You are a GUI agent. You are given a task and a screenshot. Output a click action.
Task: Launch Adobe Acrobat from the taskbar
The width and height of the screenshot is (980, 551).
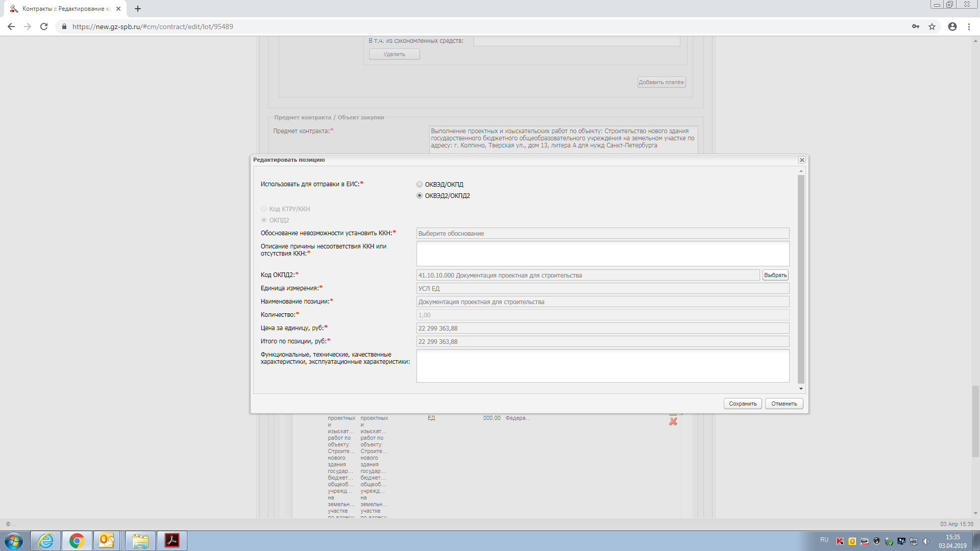coord(171,540)
